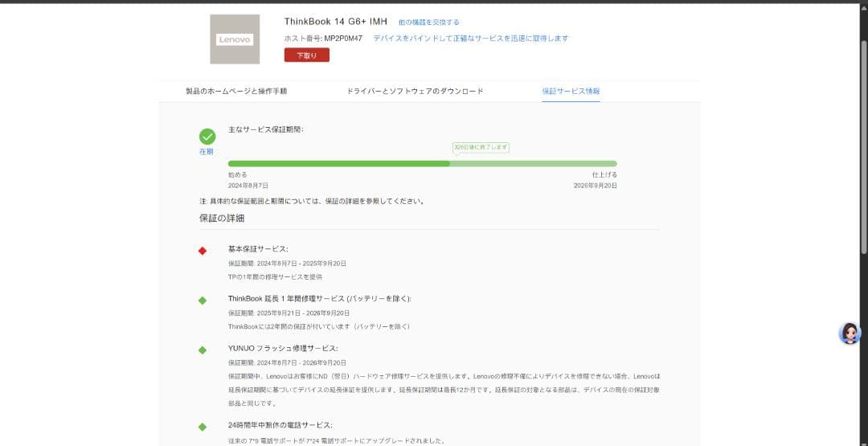
Task: Click the end date 2026年9月20日 under 仕上げる
Action: click(x=595, y=186)
